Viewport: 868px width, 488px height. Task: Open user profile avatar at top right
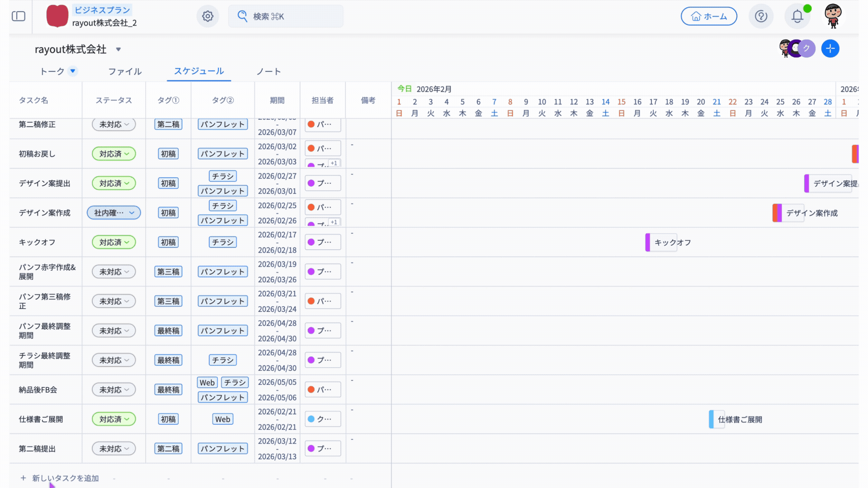[x=833, y=16]
